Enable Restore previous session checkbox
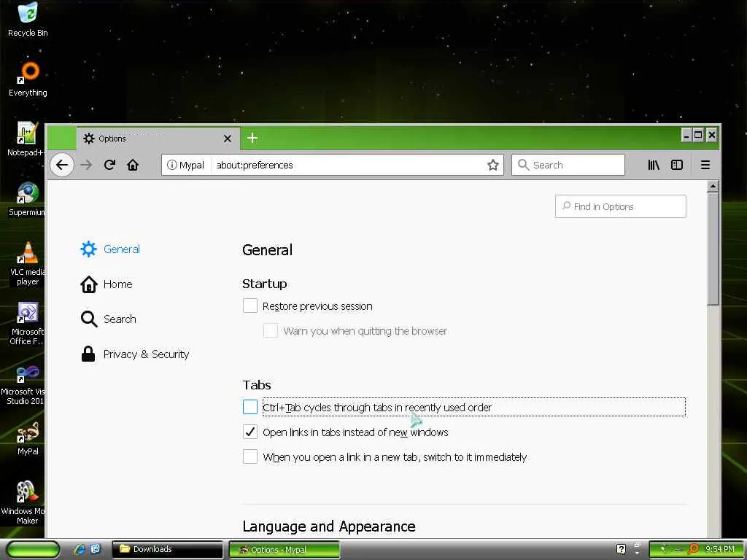This screenshot has width=747, height=560. click(x=250, y=306)
